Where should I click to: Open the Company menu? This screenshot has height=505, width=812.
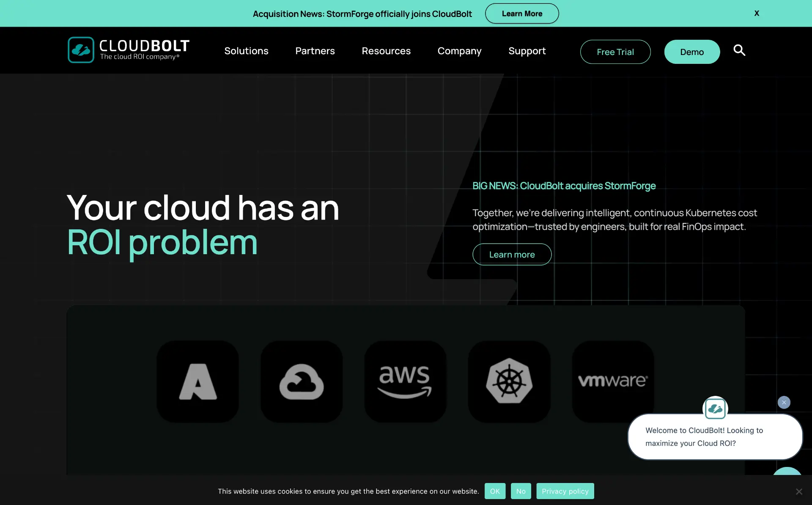pyautogui.click(x=459, y=51)
